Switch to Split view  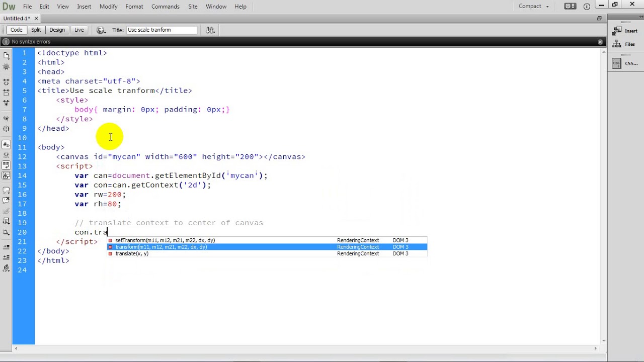(x=36, y=30)
